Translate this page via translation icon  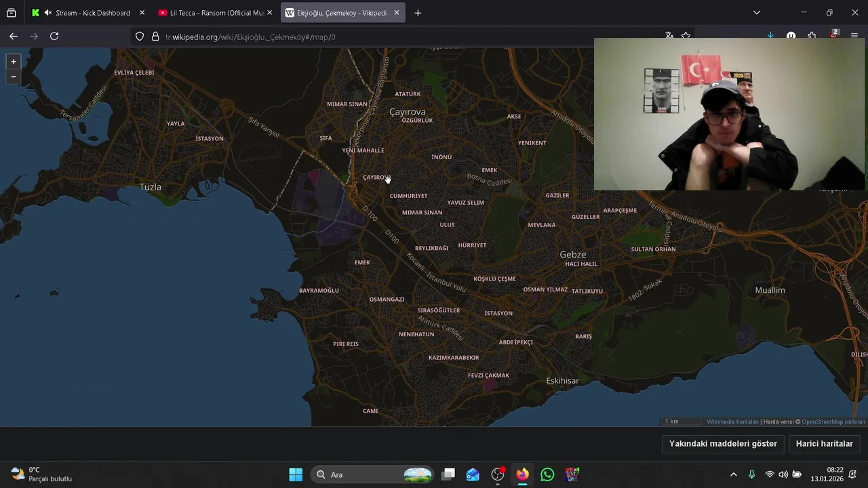pos(669,36)
